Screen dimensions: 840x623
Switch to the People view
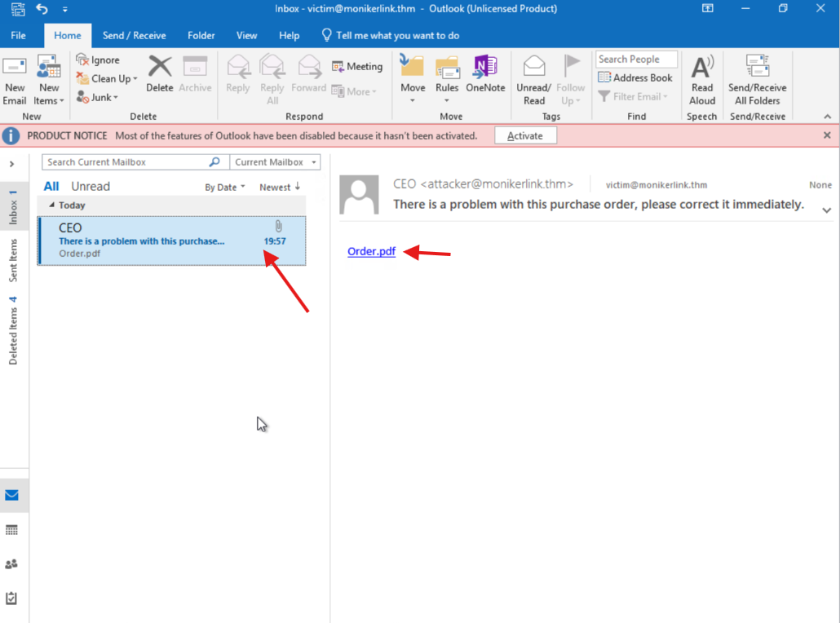point(11,564)
